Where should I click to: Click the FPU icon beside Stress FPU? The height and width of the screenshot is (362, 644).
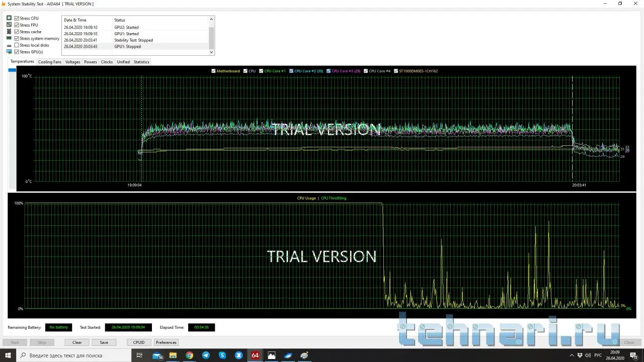9,25
